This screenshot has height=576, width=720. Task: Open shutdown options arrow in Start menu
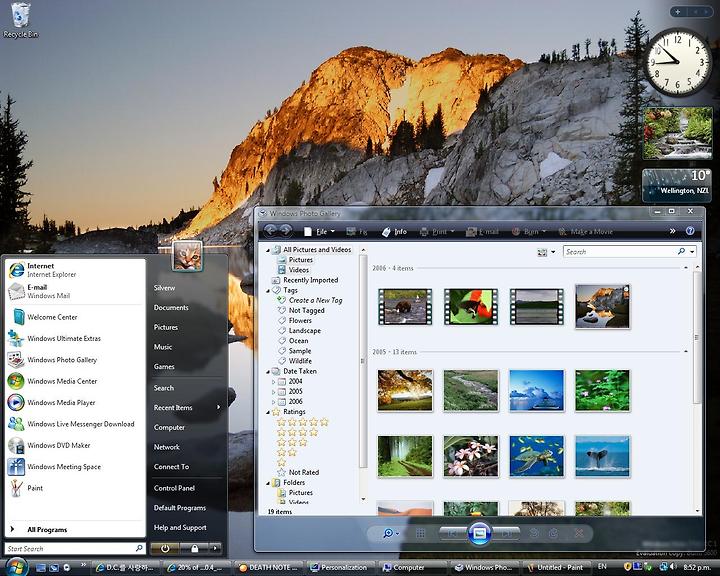pyautogui.click(x=215, y=548)
